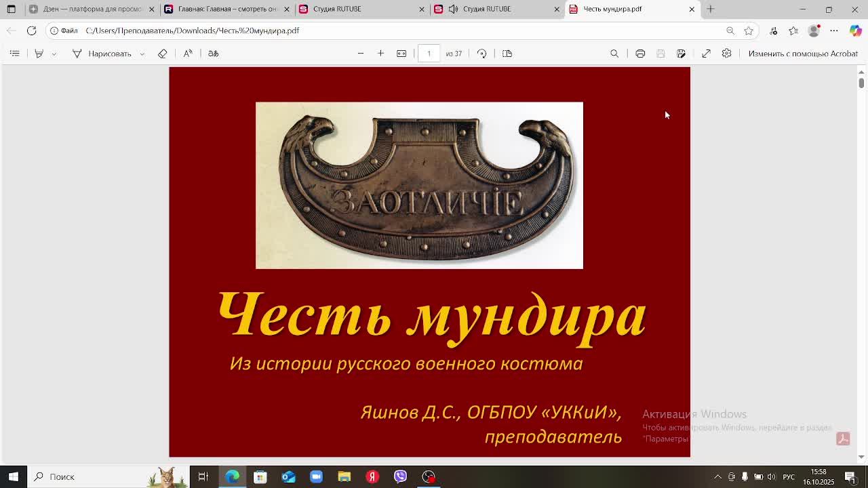868x488 pixels.
Task: Open the tab actions menu
Action: coord(12,9)
